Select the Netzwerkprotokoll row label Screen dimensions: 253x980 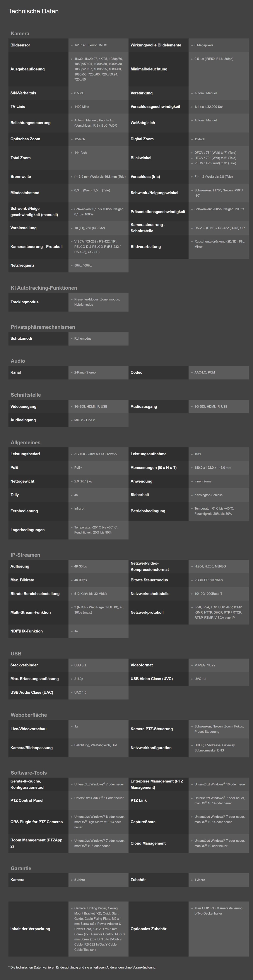tap(147, 612)
